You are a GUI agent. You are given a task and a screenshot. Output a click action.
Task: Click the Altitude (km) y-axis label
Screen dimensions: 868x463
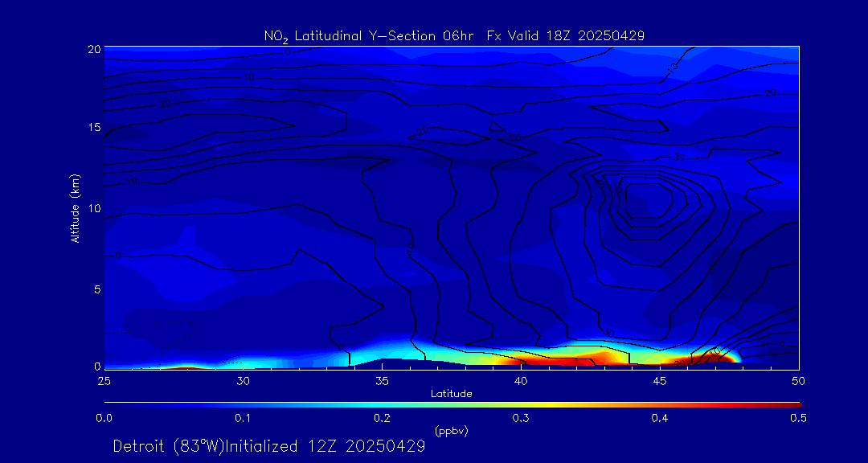[76, 208]
